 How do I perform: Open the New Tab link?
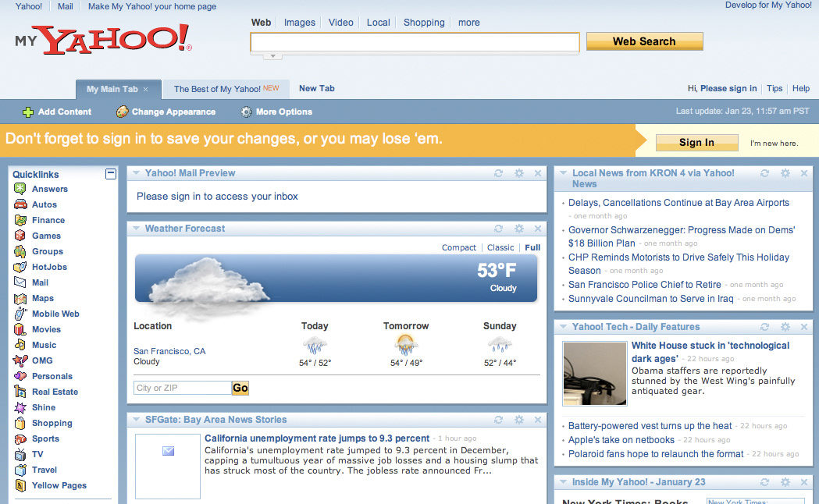(316, 88)
